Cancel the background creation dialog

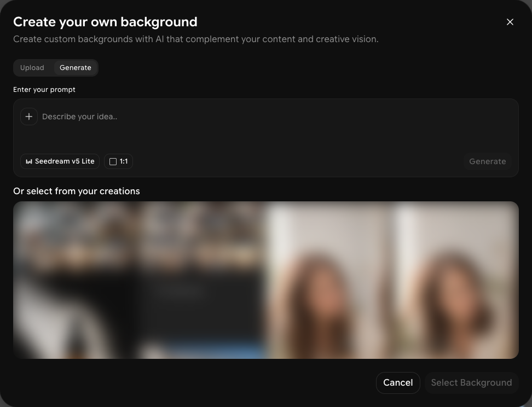pyautogui.click(x=398, y=383)
